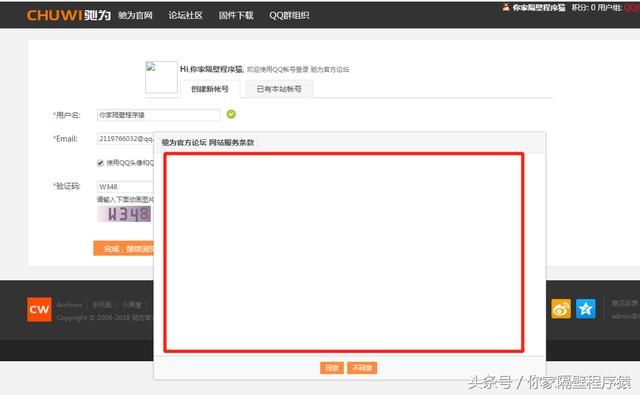Open the Weibo icon in footer
Viewport: 640px width, 395px height.
[561, 308]
